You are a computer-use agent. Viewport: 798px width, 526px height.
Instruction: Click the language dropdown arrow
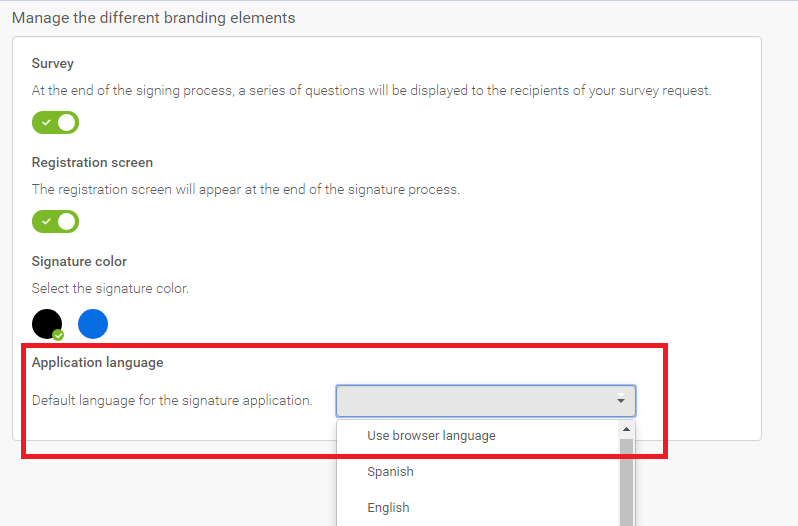[x=621, y=400]
